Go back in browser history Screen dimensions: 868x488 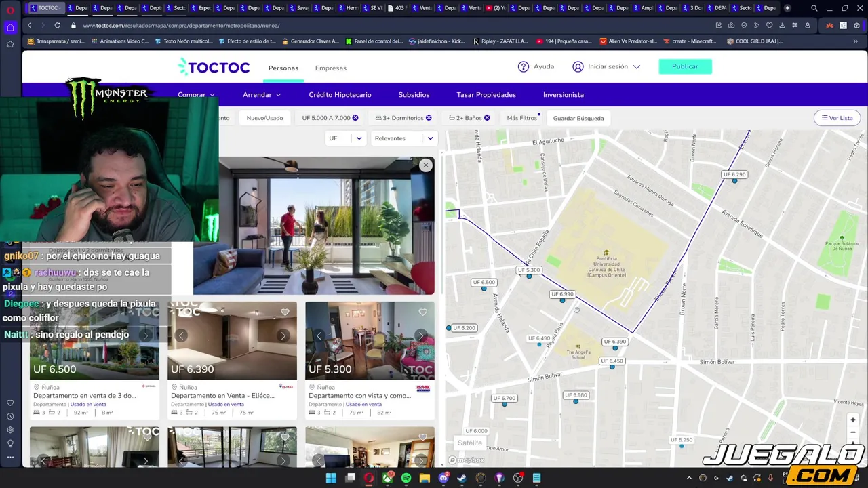point(29,26)
